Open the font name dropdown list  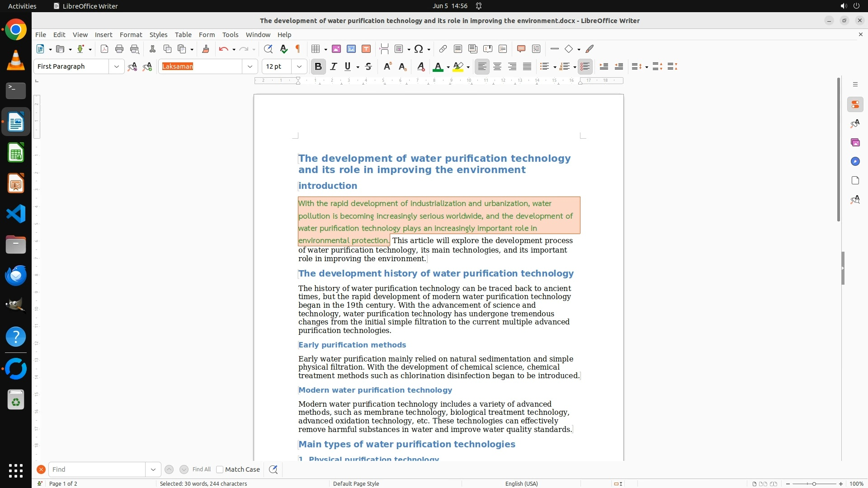pos(250,66)
